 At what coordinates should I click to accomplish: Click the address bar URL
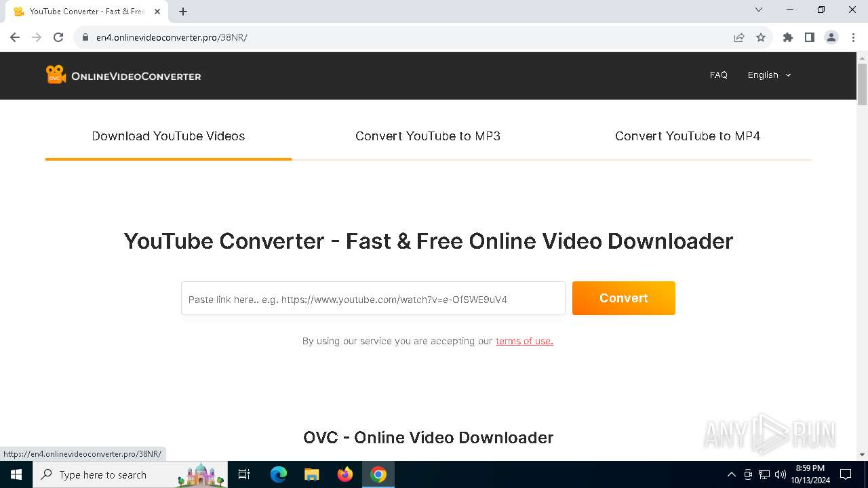pos(172,37)
